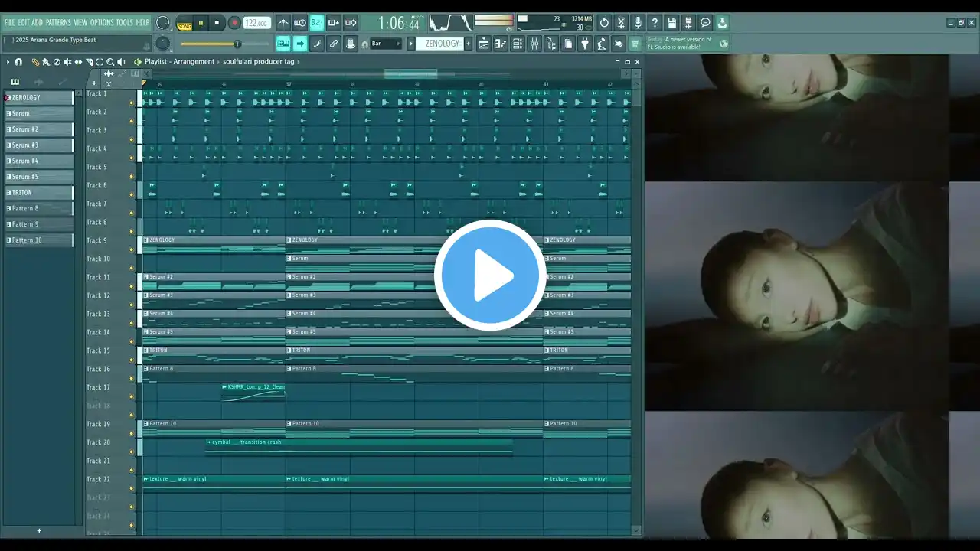The width and height of the screenshot is (980, 551).
Task: Select Serum #2 in the pattern list
Action: (x=40, y=129)
